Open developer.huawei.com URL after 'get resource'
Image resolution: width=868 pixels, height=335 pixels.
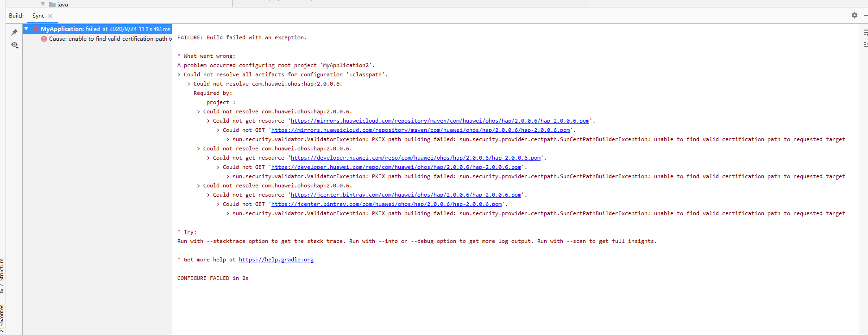(x=415, y=158)
